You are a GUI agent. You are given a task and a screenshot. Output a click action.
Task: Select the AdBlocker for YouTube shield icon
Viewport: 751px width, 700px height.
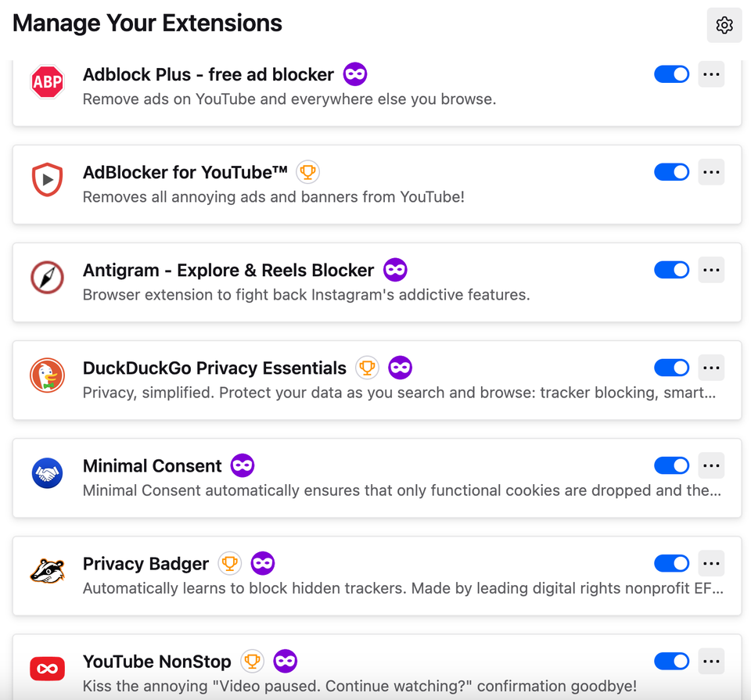coord(47,180)
